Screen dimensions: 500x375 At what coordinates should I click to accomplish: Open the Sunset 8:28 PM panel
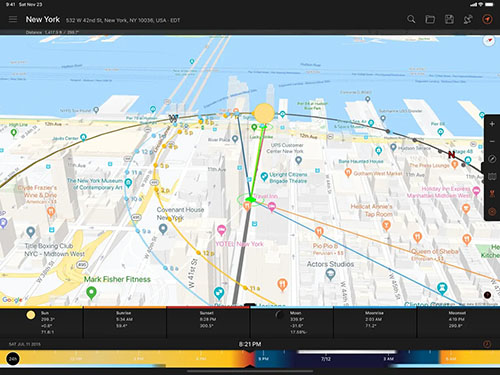click(x=208, y=322)
